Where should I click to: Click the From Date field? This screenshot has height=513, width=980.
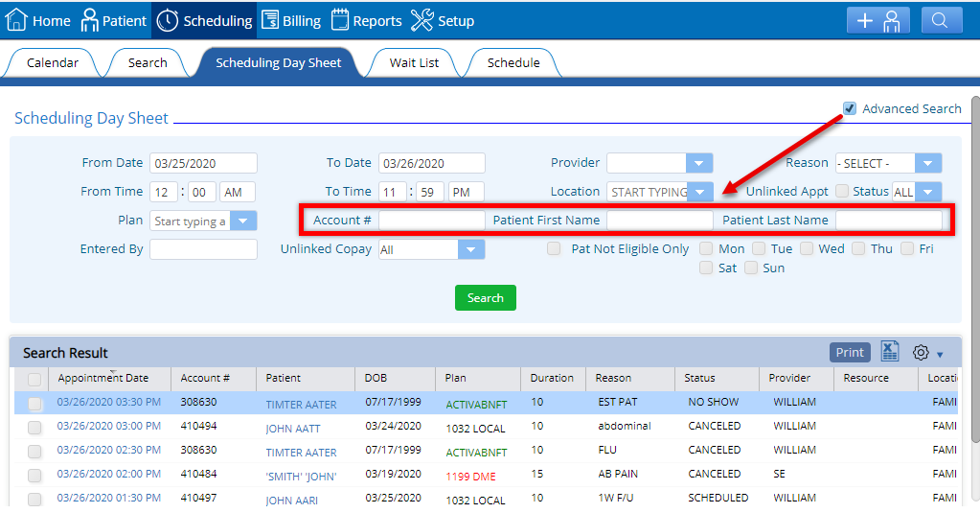coord(203,163)
